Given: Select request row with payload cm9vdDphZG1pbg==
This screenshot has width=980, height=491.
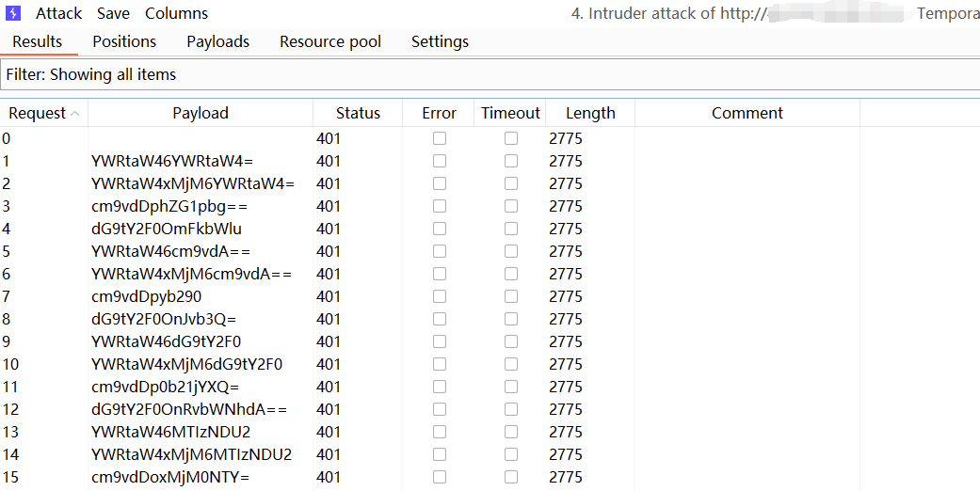Looking at the screenshot, I should coord(169,206).
